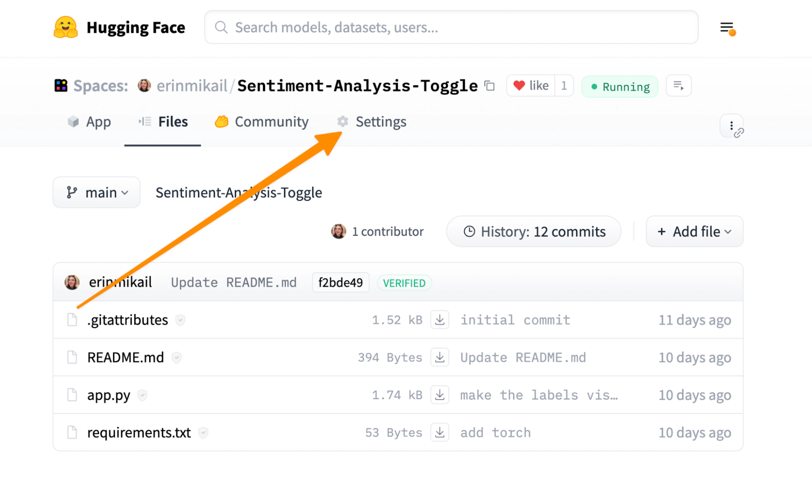Download the app.py file
The image size is (812, 504).
440,395
